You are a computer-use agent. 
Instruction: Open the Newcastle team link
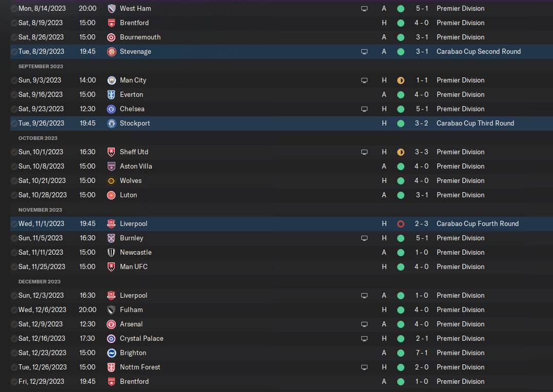pos(136,253)
